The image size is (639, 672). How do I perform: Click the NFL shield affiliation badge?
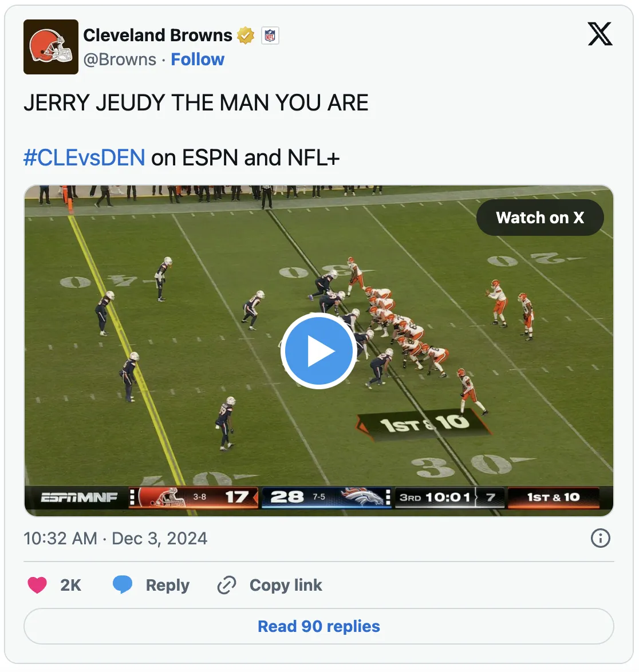click(x=270, y=35)
